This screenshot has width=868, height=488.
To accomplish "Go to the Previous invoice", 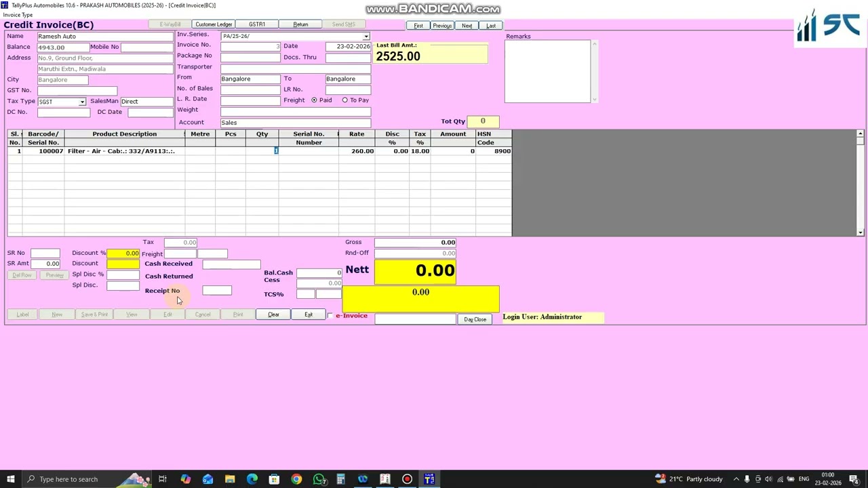I will (442, 26).
